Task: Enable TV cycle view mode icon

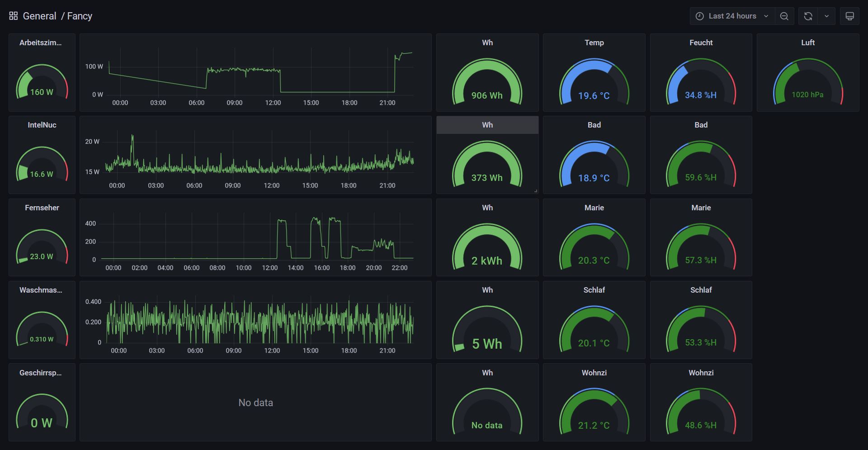Action: pos(849,16)
